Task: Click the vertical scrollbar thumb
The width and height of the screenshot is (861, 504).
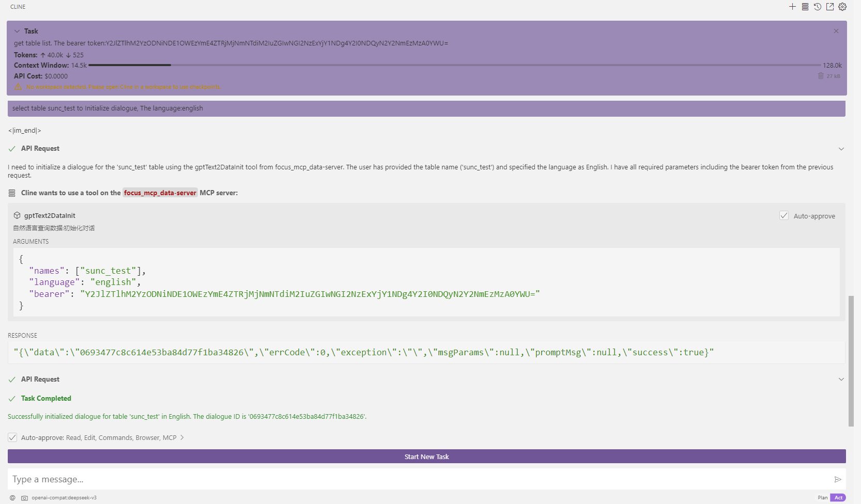Action: [x=851, y=361]
